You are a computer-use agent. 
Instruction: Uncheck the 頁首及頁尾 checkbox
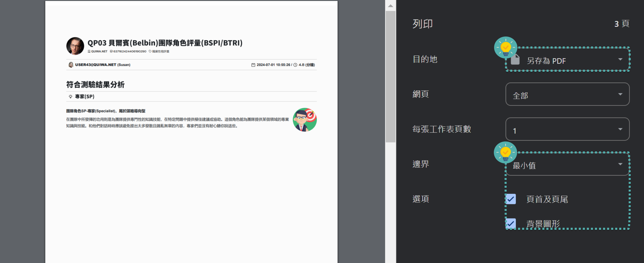pyautogui.click(x=510, y=199)
